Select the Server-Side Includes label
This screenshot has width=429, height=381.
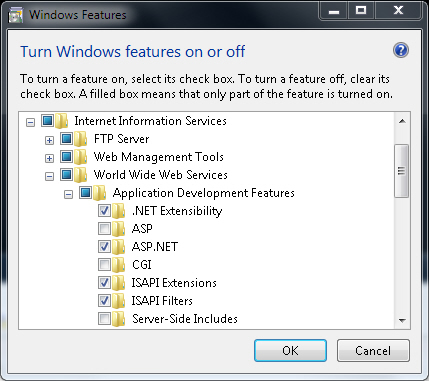pos(185,319)
